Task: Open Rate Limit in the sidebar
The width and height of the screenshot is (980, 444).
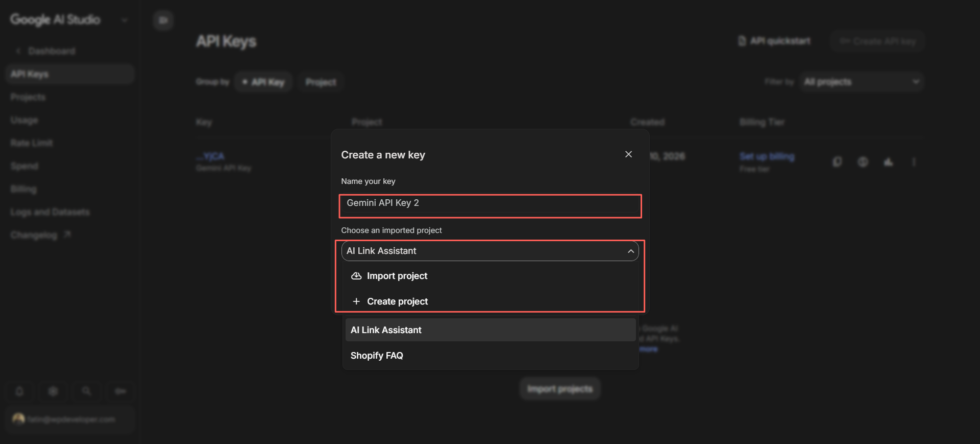Action: click(32, 143)
